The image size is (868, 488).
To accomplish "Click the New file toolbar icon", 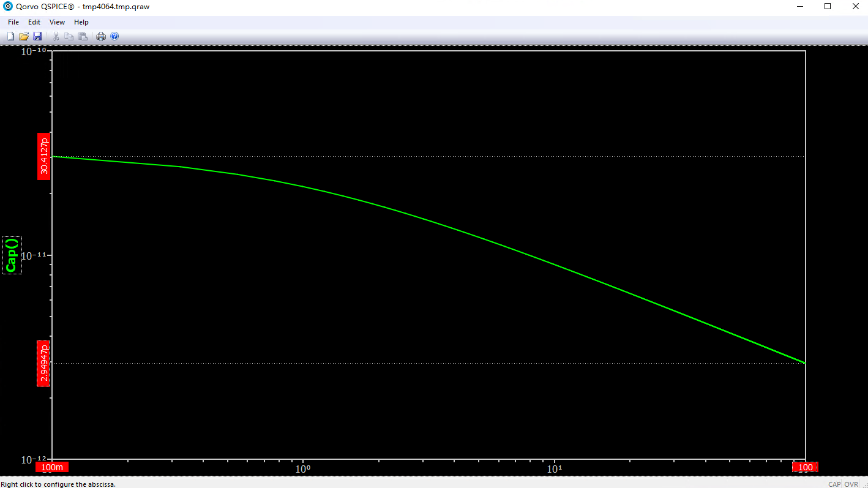I will click(x=10, y=37).
